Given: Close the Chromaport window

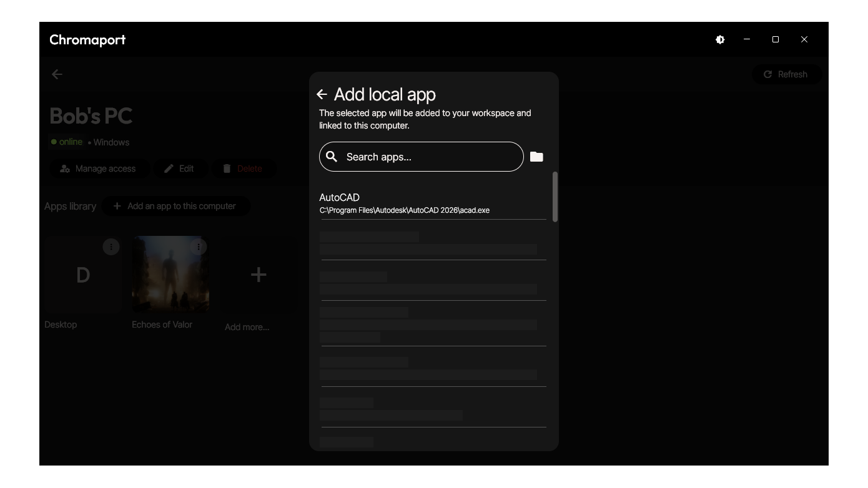Looking at the screenshot, I should coord(804,39).
